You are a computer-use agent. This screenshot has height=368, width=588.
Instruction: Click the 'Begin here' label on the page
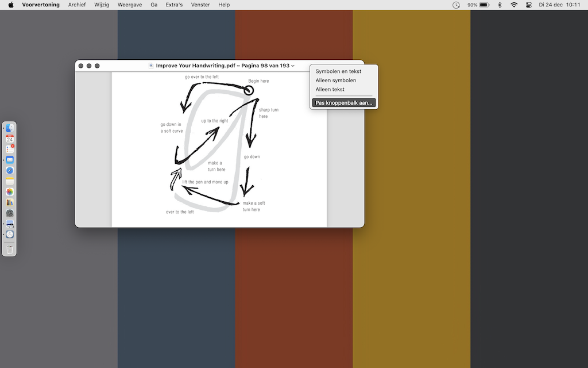click(258, 81)
